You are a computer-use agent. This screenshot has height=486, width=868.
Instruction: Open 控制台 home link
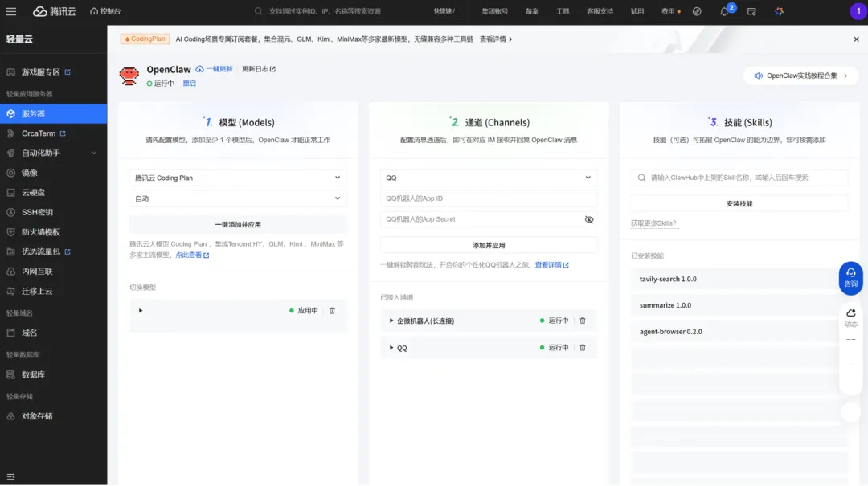(105, 11)
